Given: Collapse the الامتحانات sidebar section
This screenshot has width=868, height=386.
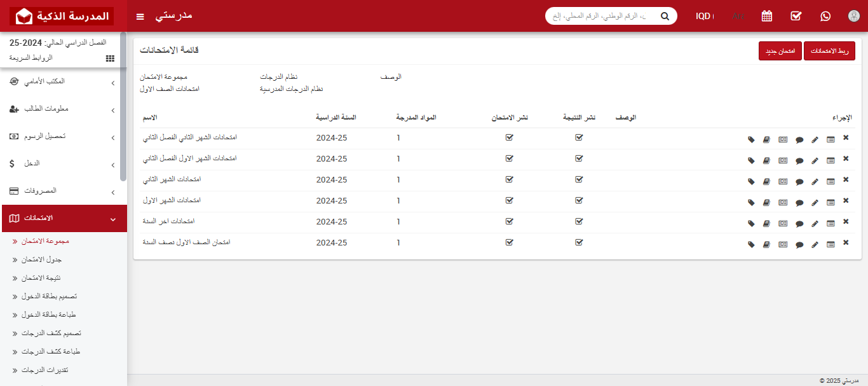Looking at the screenshot, I should point(64,218).
